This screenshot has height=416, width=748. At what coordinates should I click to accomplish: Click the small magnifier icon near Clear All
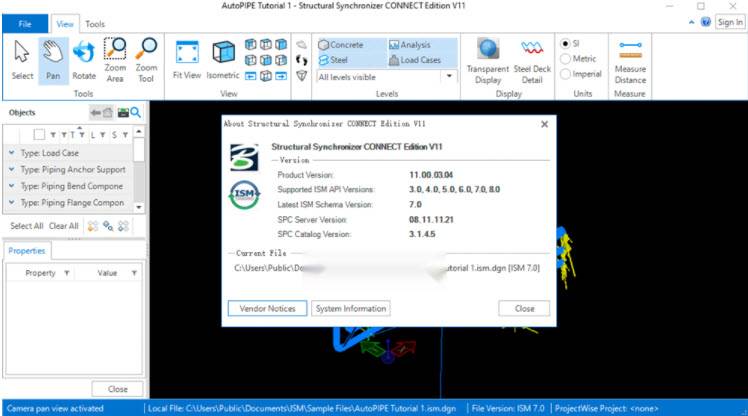point(108,226)
